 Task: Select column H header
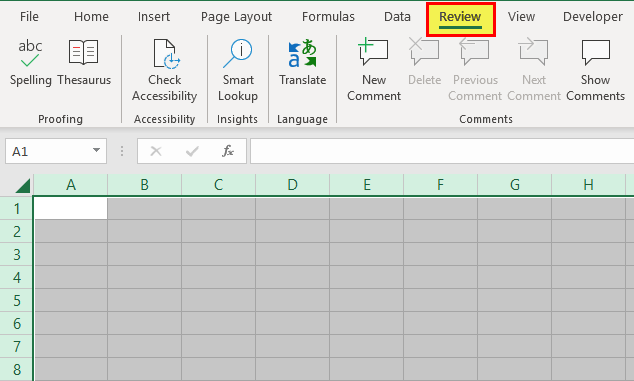(x=589, y=185)
